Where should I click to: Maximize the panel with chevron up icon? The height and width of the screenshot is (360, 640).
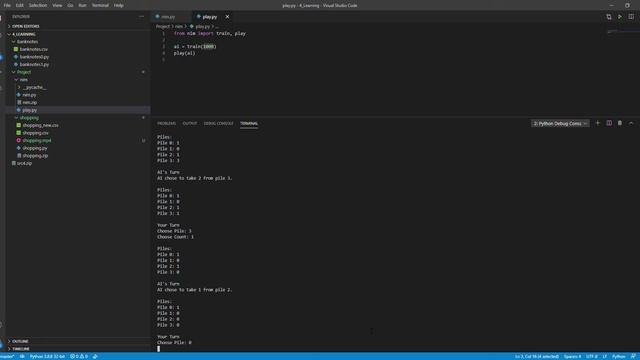631,123
